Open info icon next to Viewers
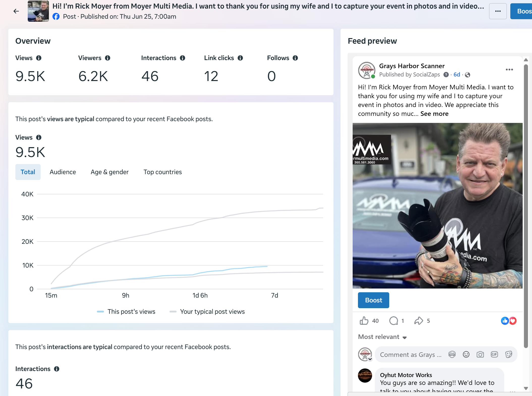Image resolution: width=532 pixels, height=396 pixels. click(x=108, y=58)
